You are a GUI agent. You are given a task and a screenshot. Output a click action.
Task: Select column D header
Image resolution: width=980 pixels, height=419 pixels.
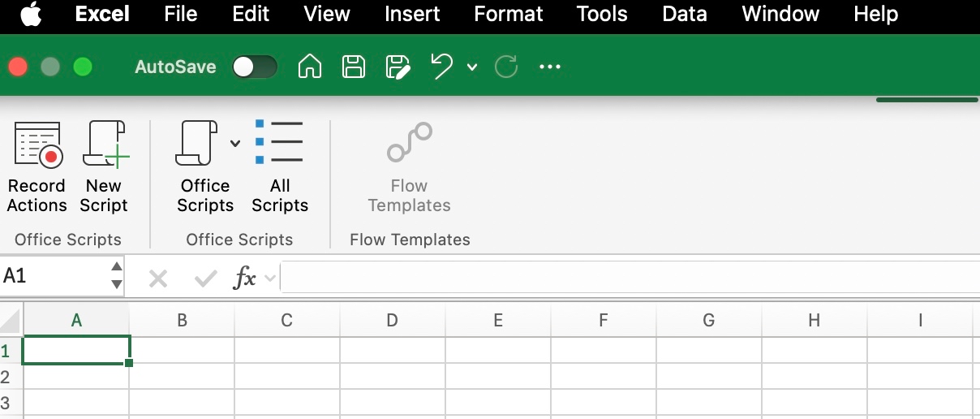tap(393, 320)
